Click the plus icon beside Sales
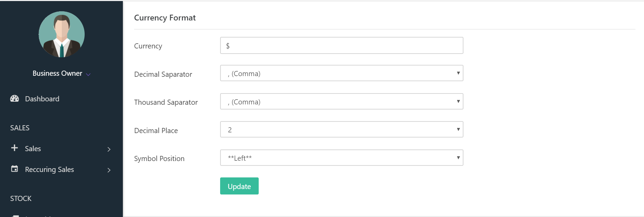 pyautogui.click(x=14, y=148)
